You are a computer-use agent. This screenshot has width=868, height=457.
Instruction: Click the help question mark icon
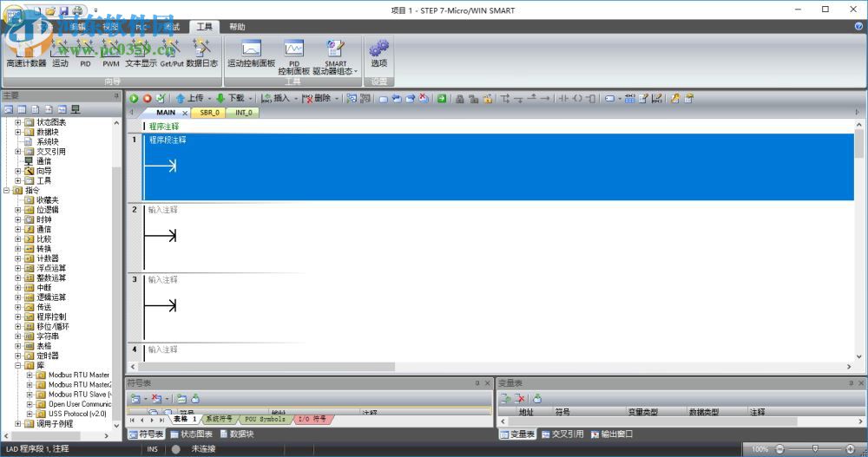pyautogui.click(x=858, y=26)
